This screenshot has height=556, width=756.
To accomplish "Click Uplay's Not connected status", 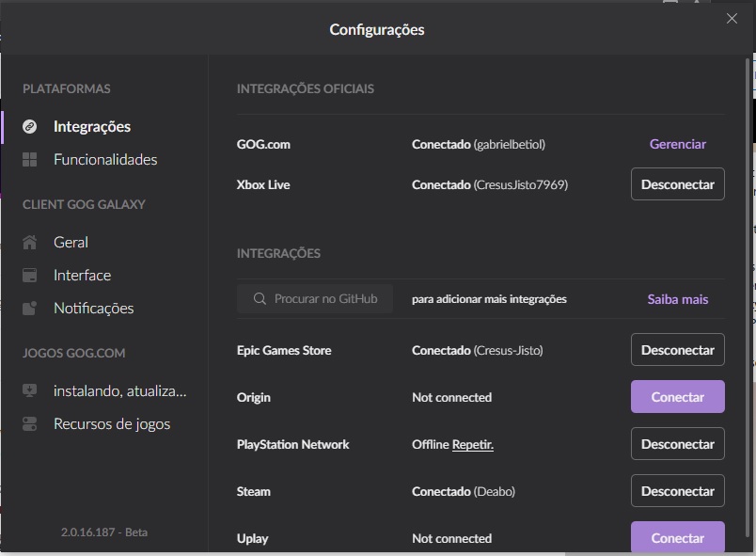I will click(451, 538).
